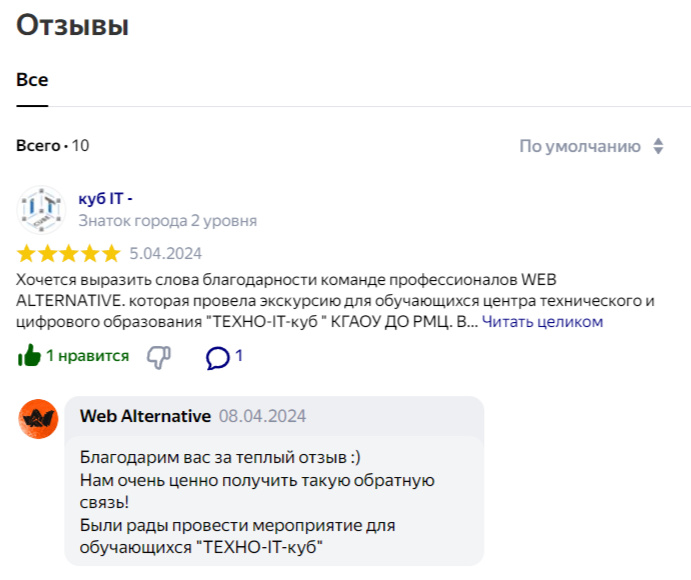Click the Web Alternative orange logo avatar

[x=38, y=419]
